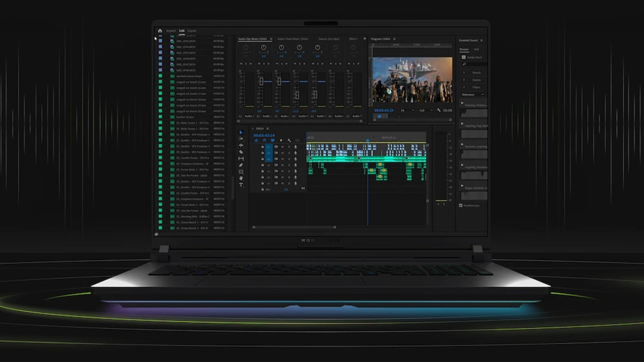Mute track A1 in the timeline
Image resolution: width=644 pixels, height=362 pixels.
tap(283, 147)
